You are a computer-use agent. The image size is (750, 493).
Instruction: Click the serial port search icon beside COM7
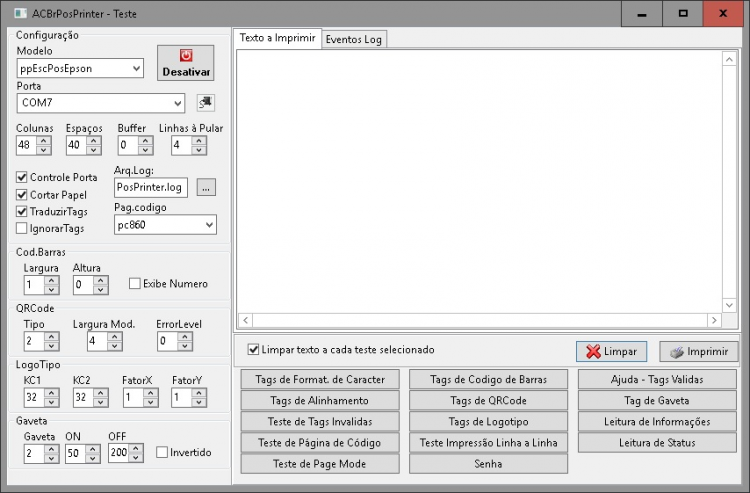pyautogui.click(x=206, y=102)
